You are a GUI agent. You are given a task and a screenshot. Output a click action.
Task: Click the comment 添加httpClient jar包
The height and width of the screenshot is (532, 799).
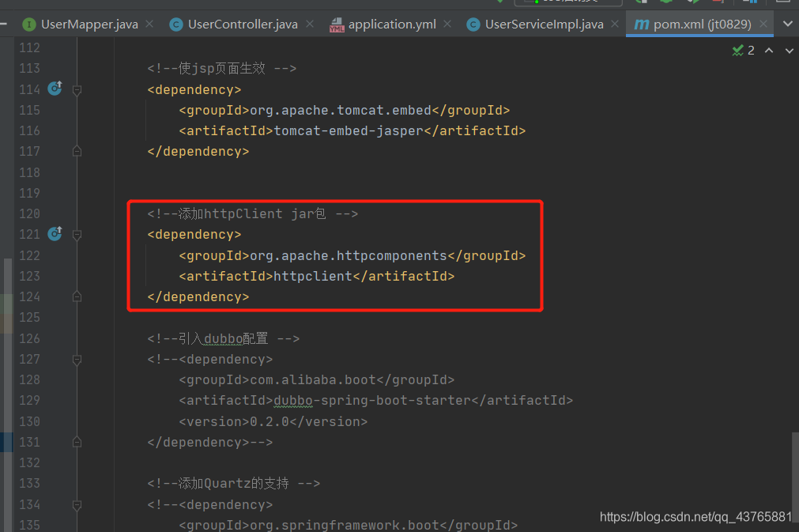[252, 213]
